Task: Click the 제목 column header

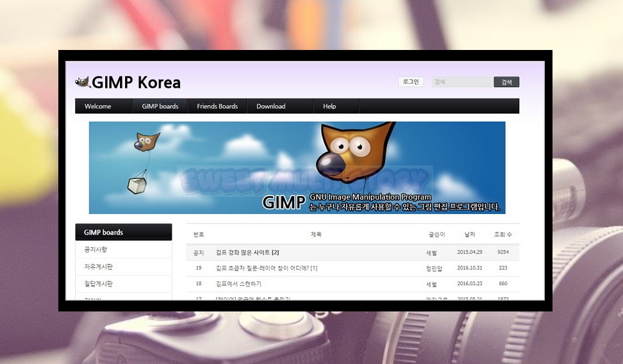Action: [x=316, y=235]
